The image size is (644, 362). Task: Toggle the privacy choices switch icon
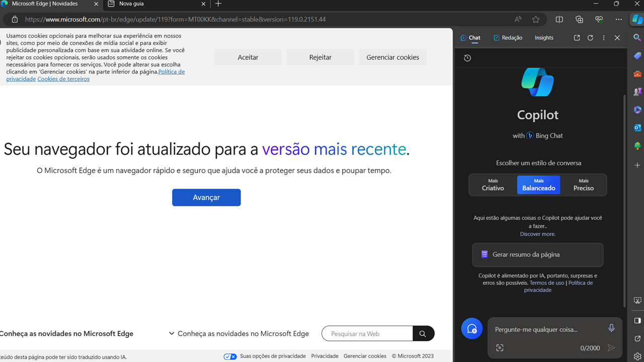pos(230,356)
